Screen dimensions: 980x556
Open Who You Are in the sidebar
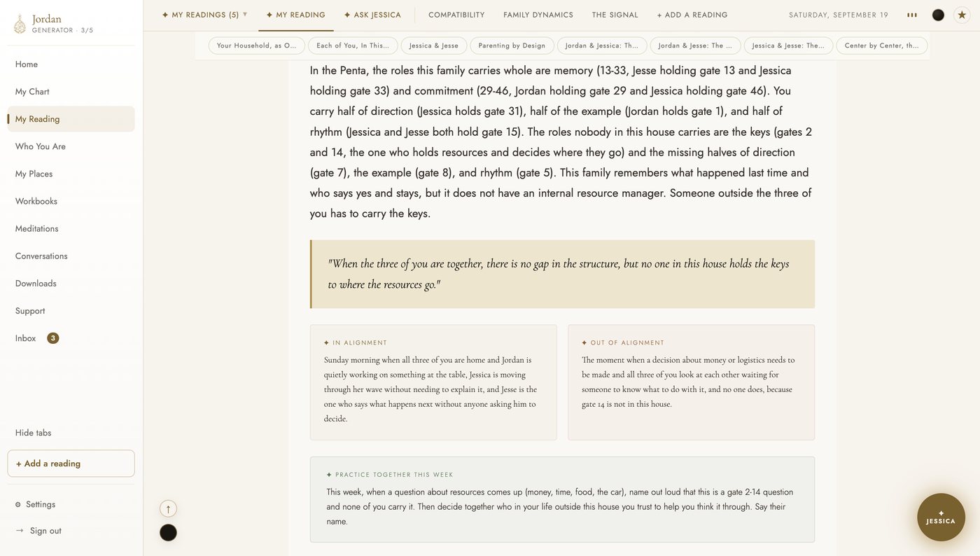[71, 146]
